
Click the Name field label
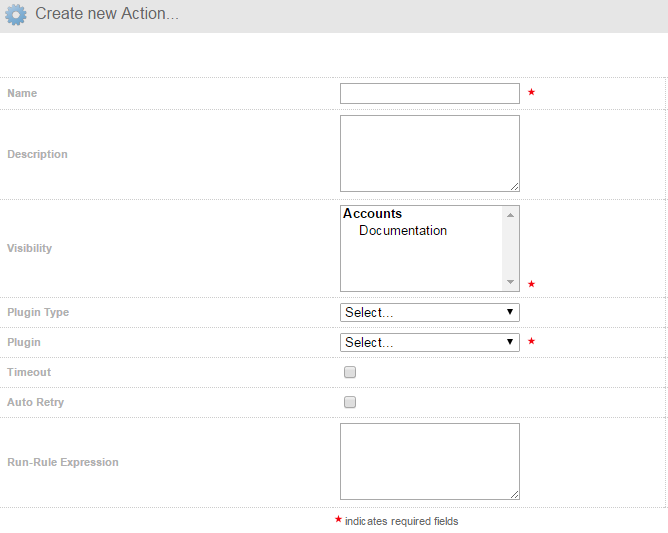coord(22,93)
